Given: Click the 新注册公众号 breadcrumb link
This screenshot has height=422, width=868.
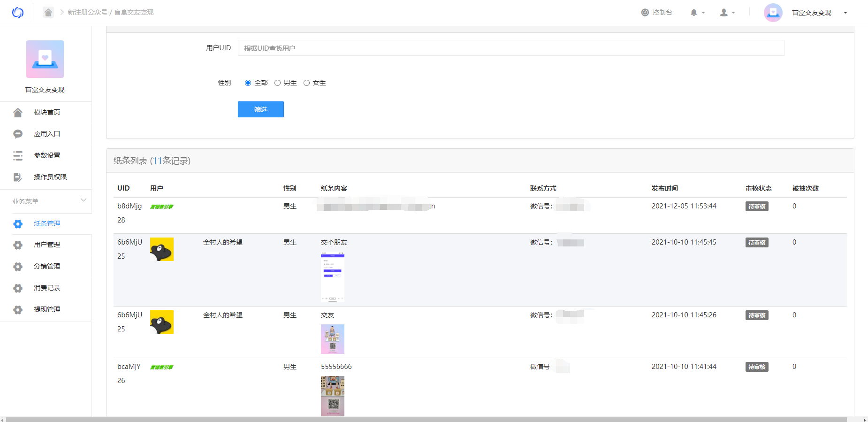Looking at the screenshot, I should 87,12.
